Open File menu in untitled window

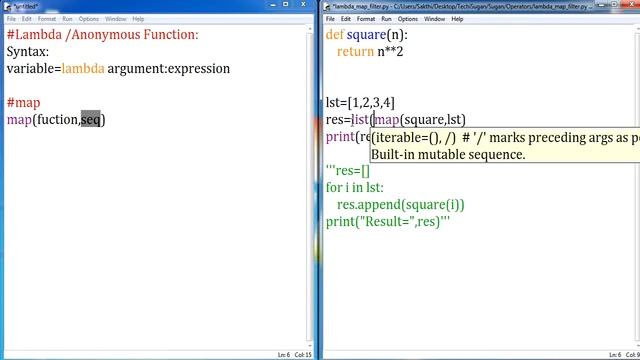pos(11,19)
